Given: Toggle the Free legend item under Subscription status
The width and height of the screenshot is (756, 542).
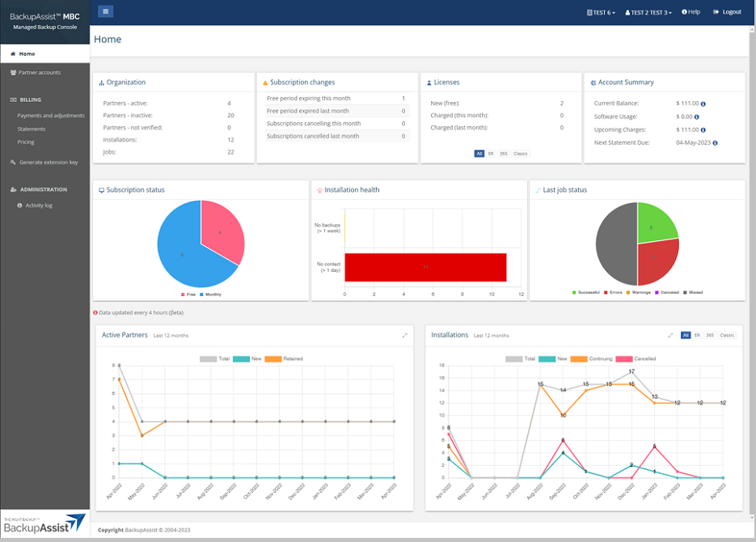Looking at the screenshot, I should tap(188, 294).
